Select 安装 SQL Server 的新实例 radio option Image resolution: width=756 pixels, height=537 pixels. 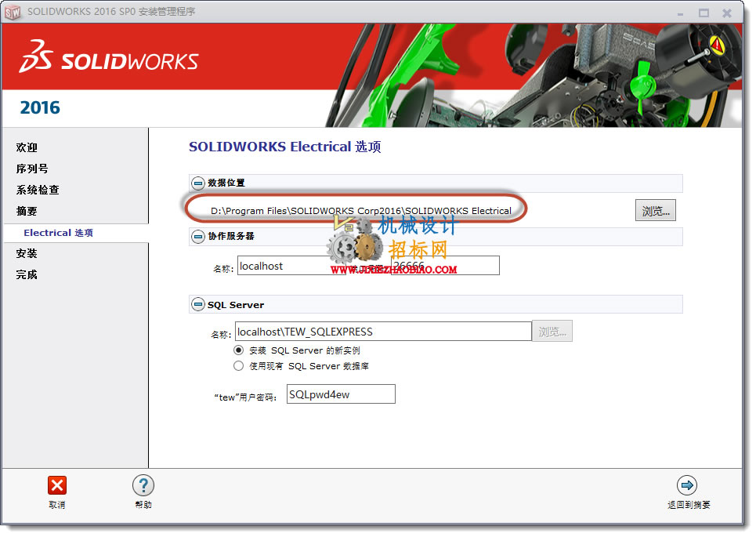coord(238,350)
